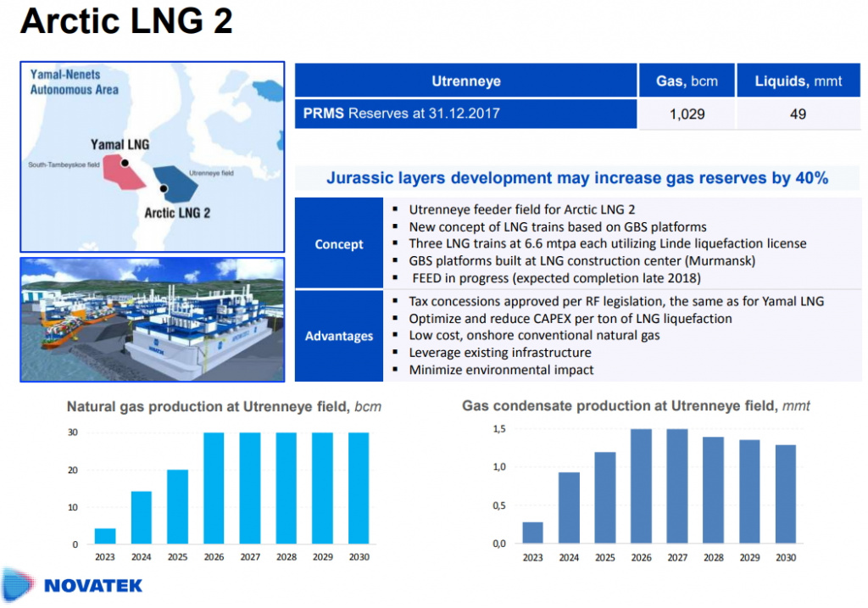Click the 'Arctic LNG 2' map label
The width and height of the screenshot is (868, 608).
pos(177,213)
